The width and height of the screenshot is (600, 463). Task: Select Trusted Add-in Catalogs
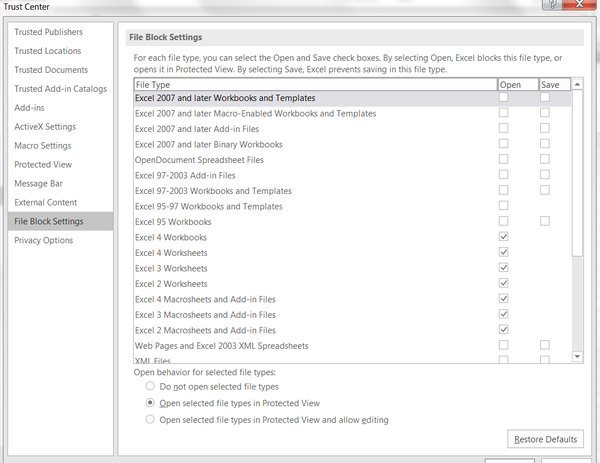pos(61,89)
